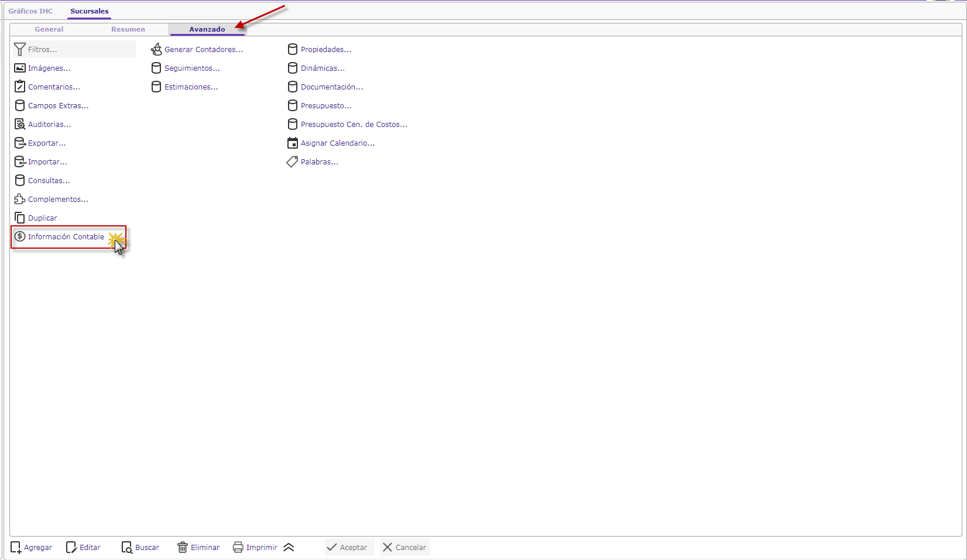Screen dimensions: 967x560
Task: Click the Propiedades database icon
Action: [293, 49]
